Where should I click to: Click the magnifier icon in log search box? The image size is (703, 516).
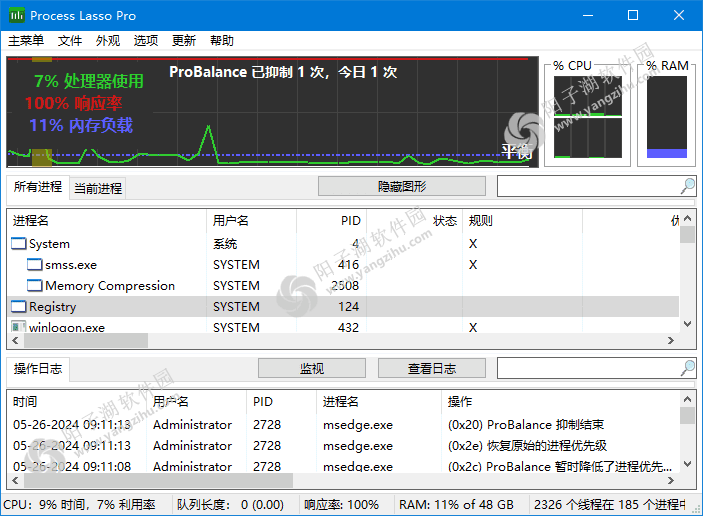pos(687,368)
